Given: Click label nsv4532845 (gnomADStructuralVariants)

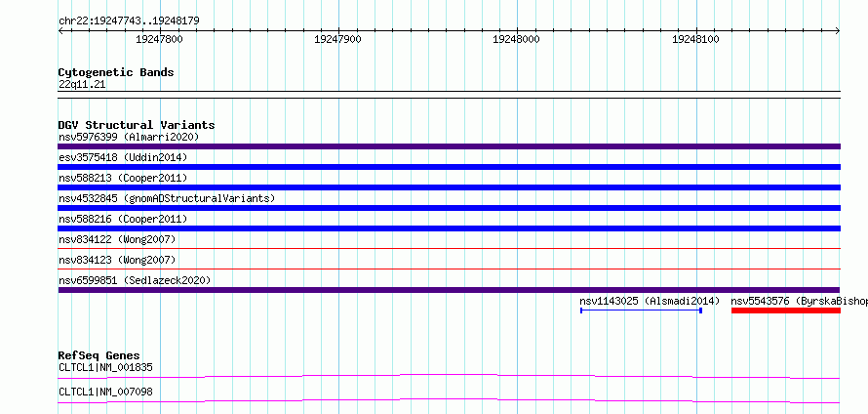Looking at the screenshot, I should coord(167,198).
